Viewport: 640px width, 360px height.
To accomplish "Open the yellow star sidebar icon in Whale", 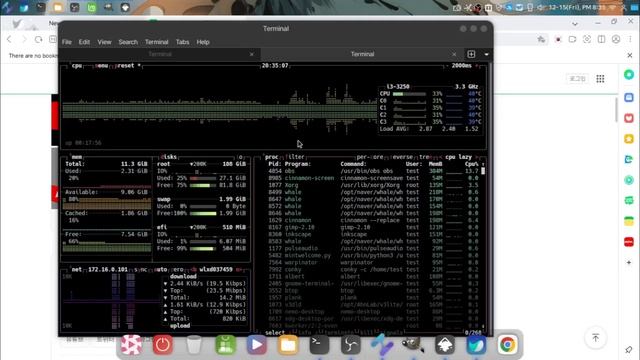I will (x=629, y=139).
